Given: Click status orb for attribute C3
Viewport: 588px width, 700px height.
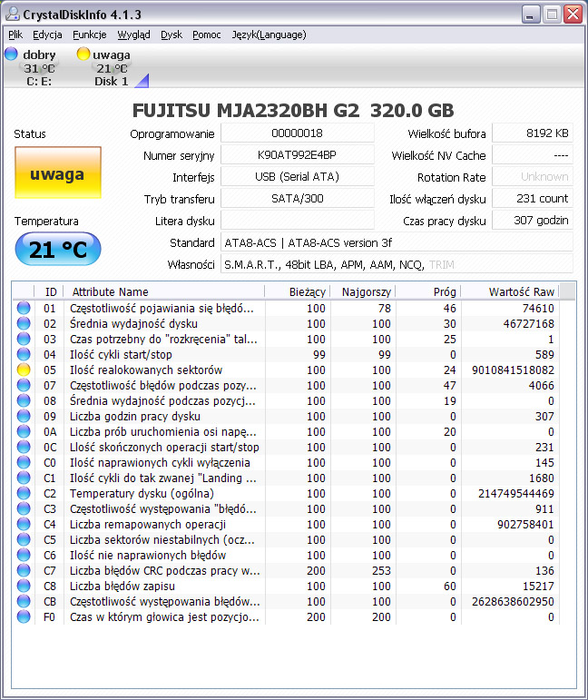Looking at the screenshot, I should 24,509.
